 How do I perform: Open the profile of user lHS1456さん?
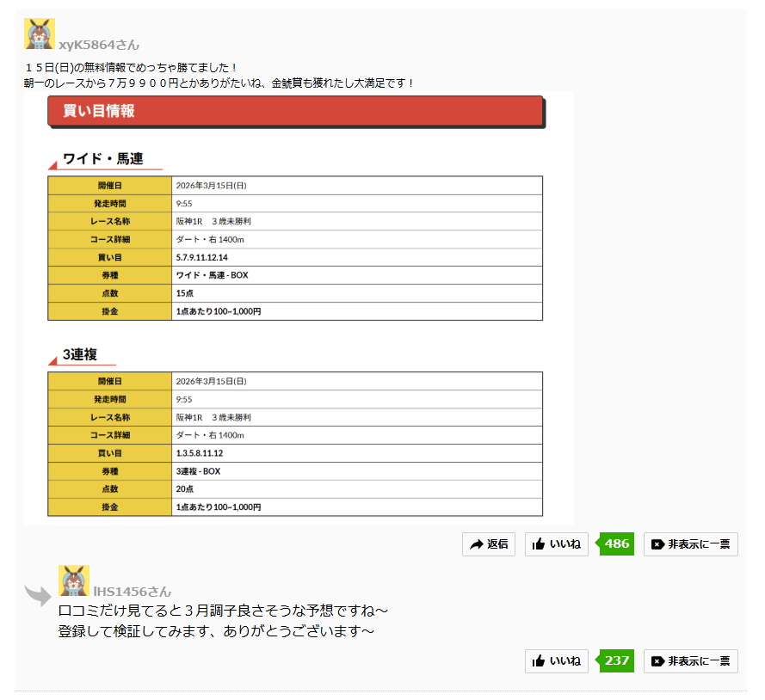(133, 592)
